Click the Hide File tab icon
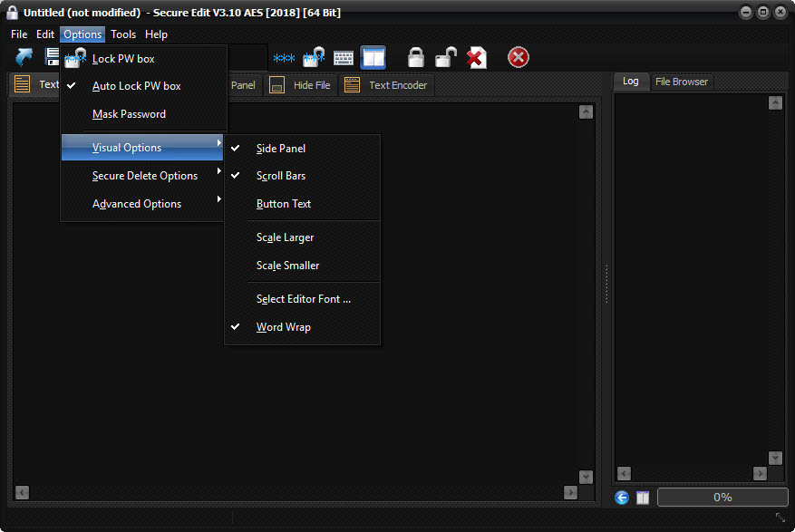 tap(276, 84)
